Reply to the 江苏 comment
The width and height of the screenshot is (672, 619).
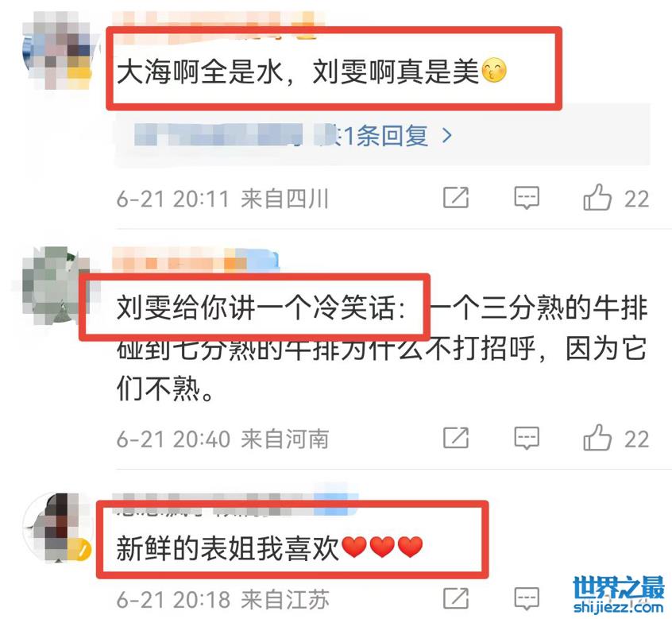pos(527,598)
